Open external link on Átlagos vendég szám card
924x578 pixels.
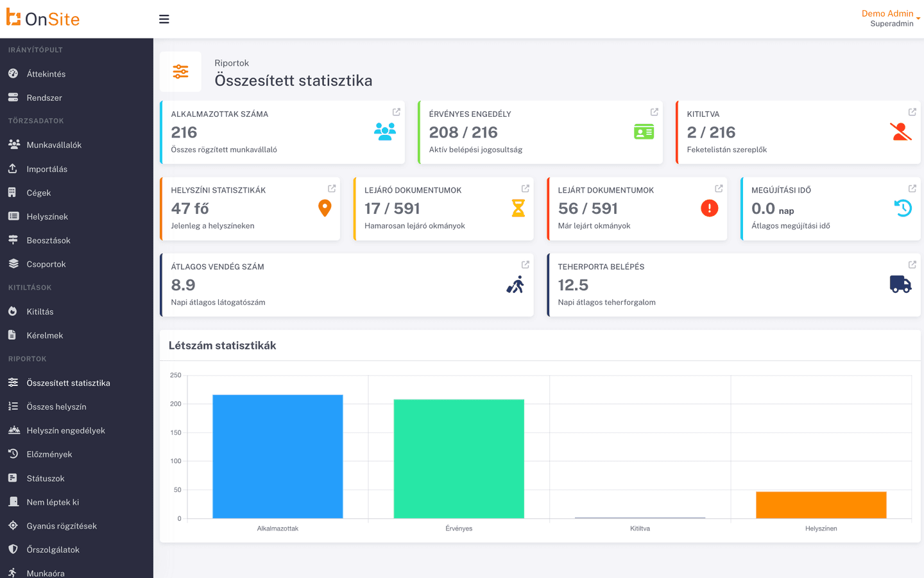point(526,265)
